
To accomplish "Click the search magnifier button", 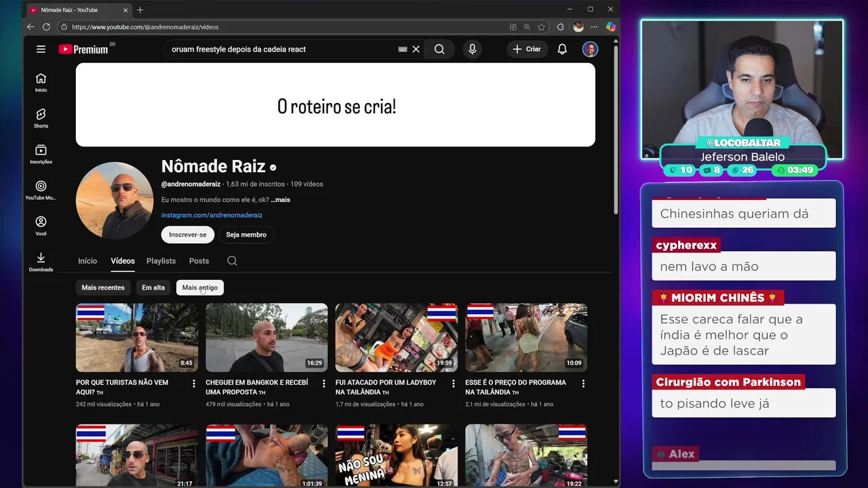I will coord(439,49).
